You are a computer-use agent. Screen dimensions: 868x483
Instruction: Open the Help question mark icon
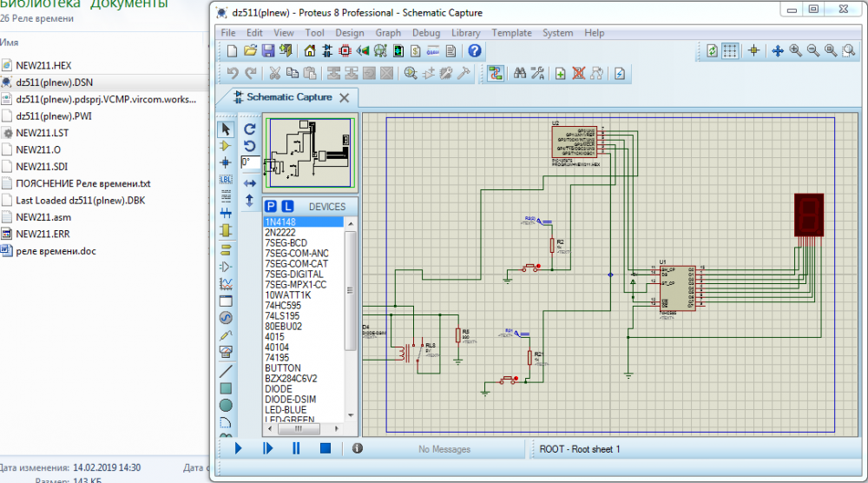(474, 51)
